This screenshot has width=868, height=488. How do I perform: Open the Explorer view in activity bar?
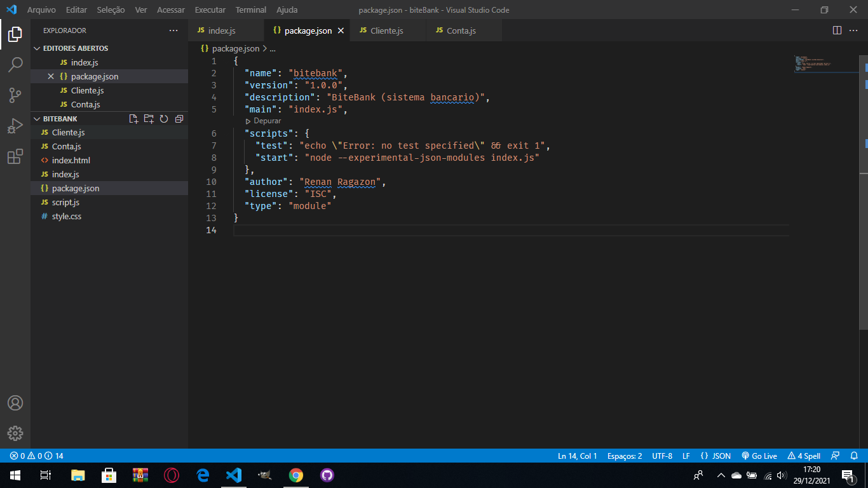[x=15, y=34]
